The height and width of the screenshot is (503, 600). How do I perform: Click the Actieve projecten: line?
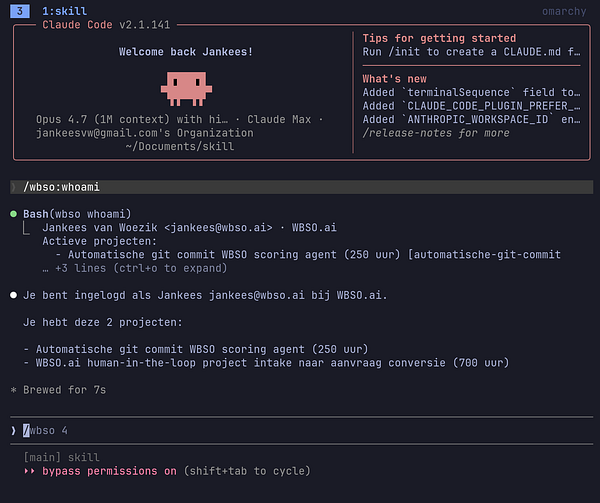coord(99,241)
